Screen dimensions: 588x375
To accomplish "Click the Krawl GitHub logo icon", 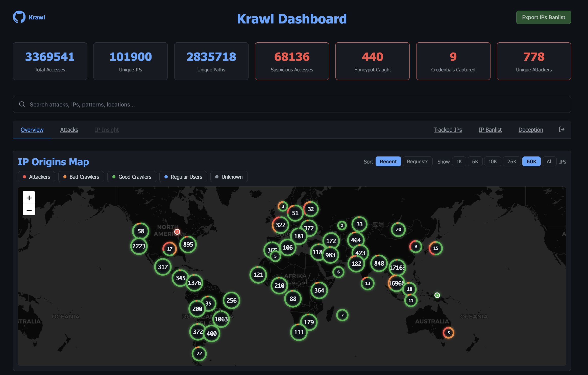I will tap(19, 17).
